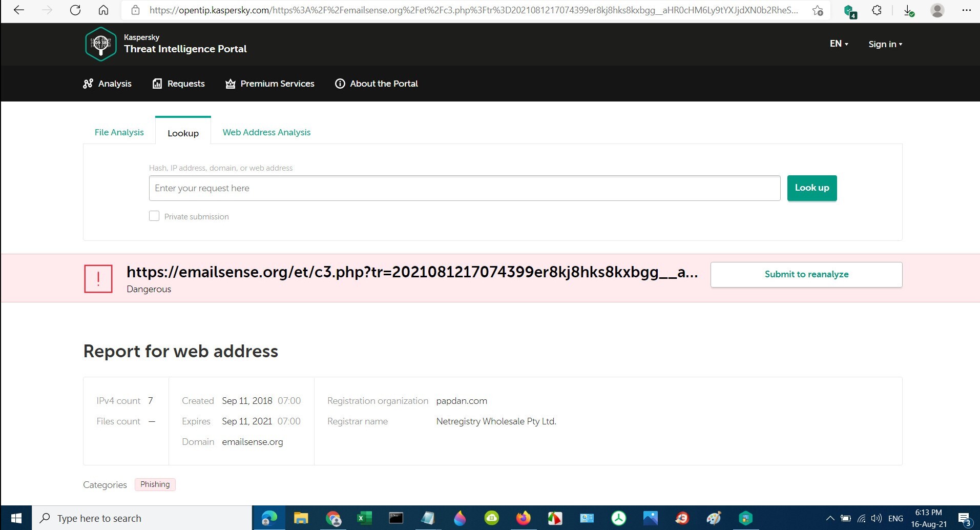Screen dimensions: 980x530
Task: Open Excel from the taskbar
Action: [x=365, y=518]
